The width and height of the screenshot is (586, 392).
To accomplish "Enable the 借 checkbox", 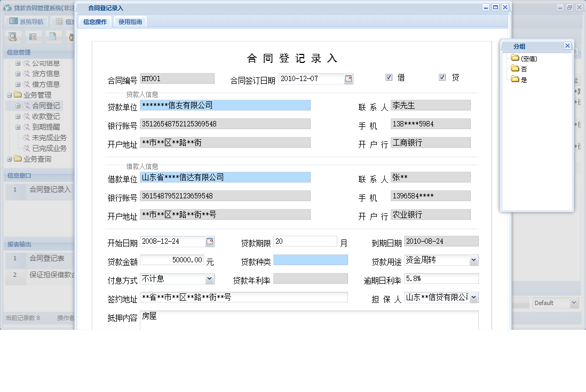I will point(389,76).
